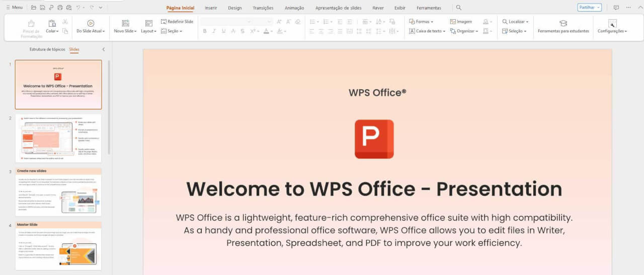Click the center text alignment icon
644x275 pixels.
coord(321,31)
